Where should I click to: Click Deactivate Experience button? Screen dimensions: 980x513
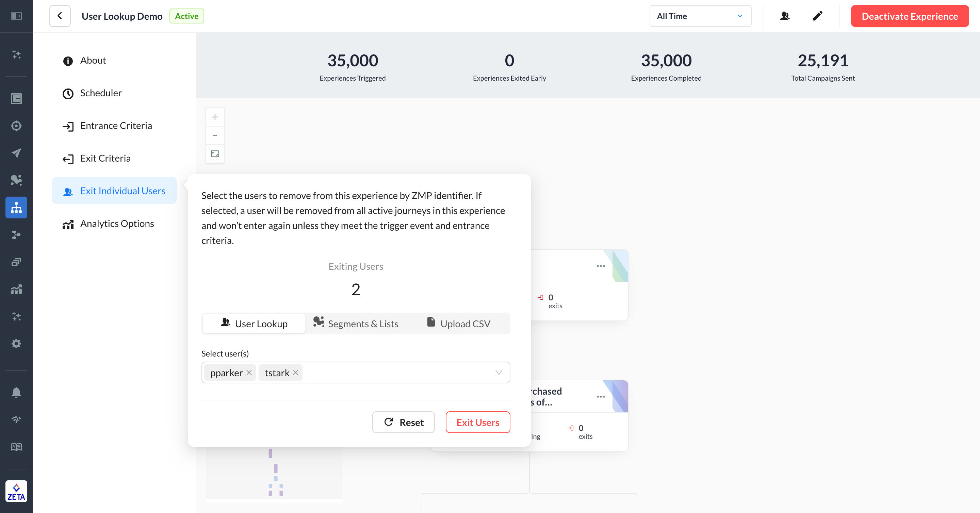point(910,16)
